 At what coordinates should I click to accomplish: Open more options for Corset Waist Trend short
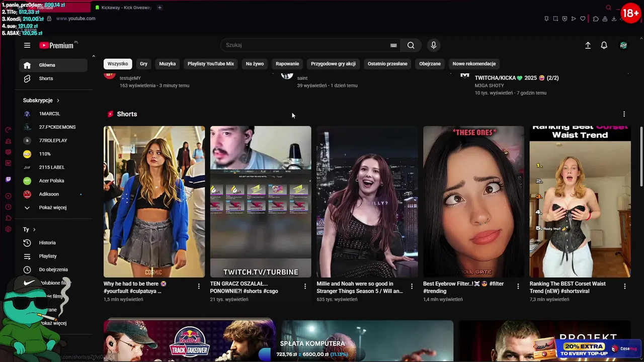tap(625, 286)
